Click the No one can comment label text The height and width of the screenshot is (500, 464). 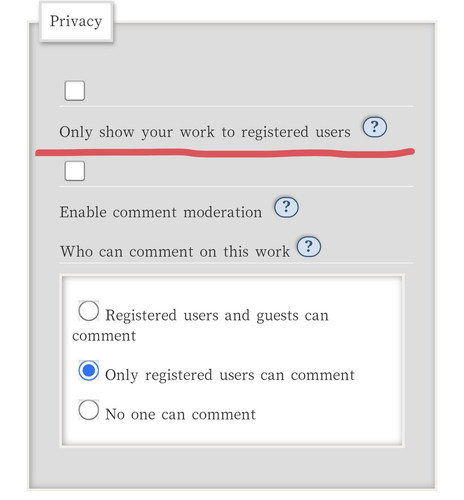pos(180,414)
